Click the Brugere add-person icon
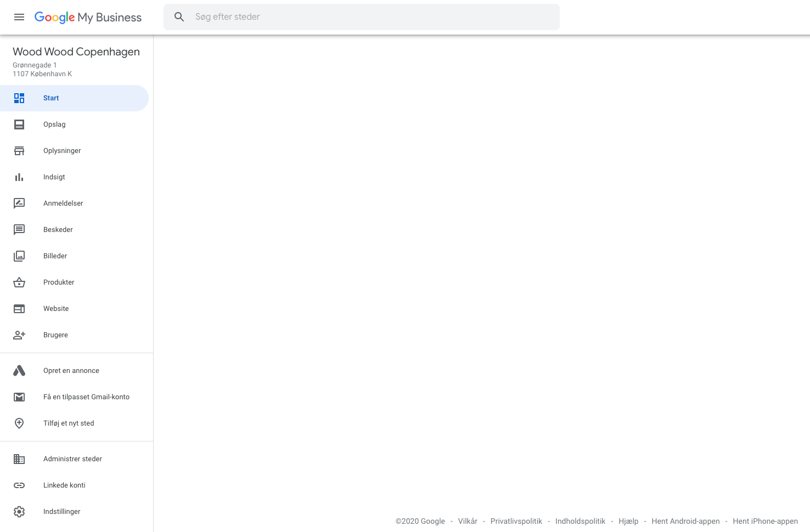 19,335
